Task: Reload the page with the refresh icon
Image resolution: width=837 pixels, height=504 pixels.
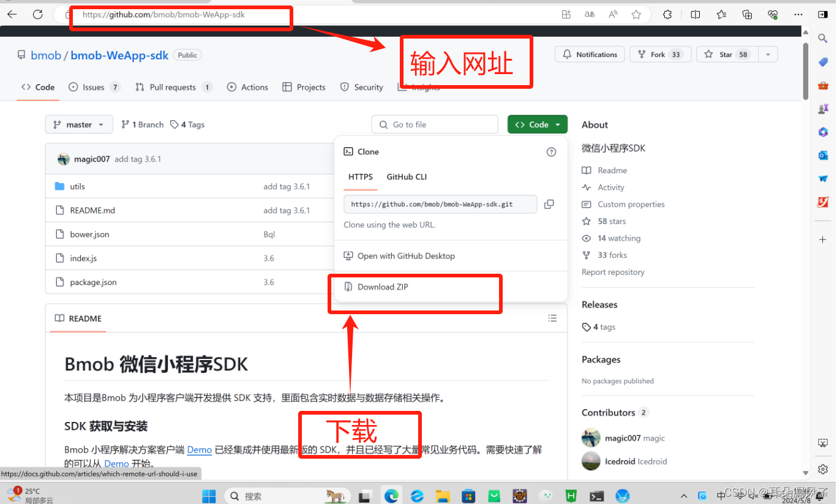Action: [x=38, y=14]
